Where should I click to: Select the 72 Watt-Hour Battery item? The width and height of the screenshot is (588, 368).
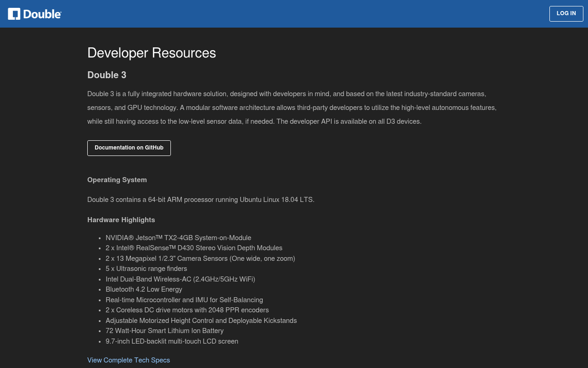(164, 331)
